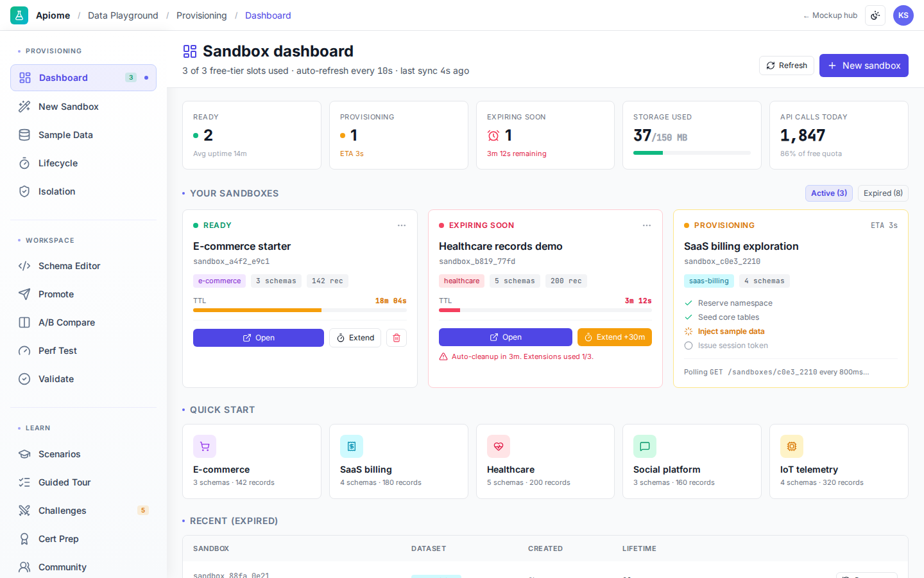Click the Issue session token step circle
924x578 pixels.
[x=689, y=346]
